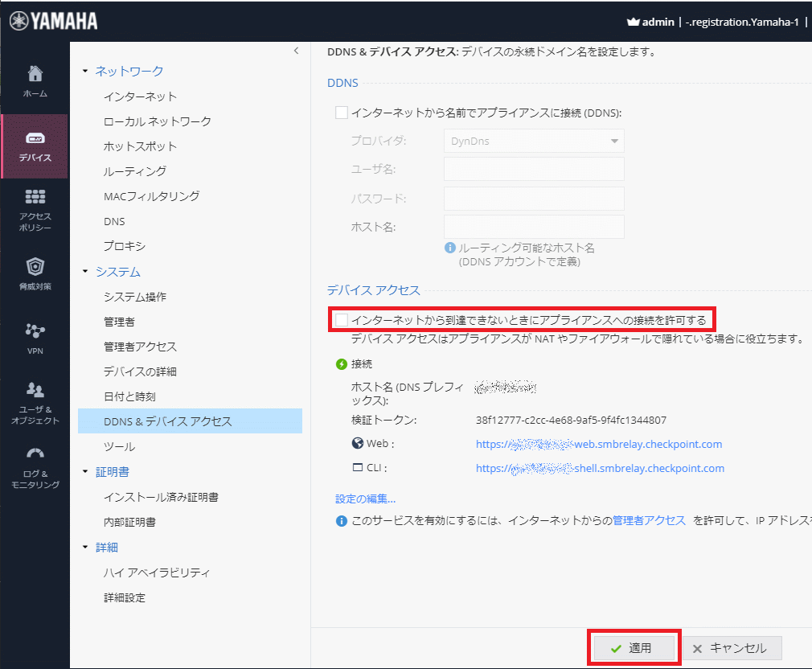Click the キャンセル cancel button
Image resolution: width=812 pixels, height=669 pixels.
[732, 647]
